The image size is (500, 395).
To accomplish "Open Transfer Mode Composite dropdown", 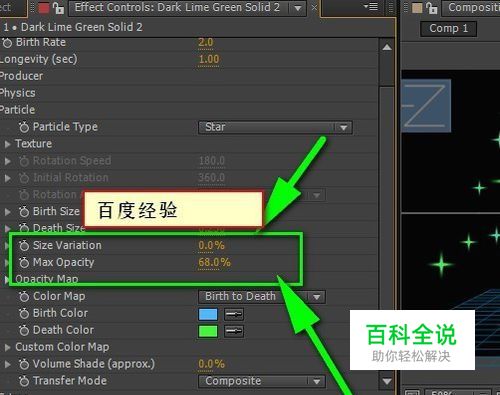I will pos(262,381).
